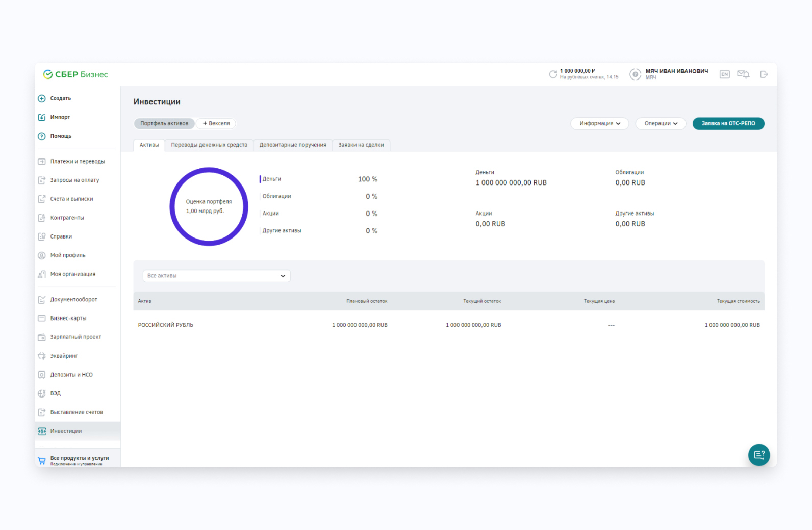The image size is (812, 530).
Task: Open the Счета и выписки menu label
Action: pyautogui.click(x=72, y=199)
